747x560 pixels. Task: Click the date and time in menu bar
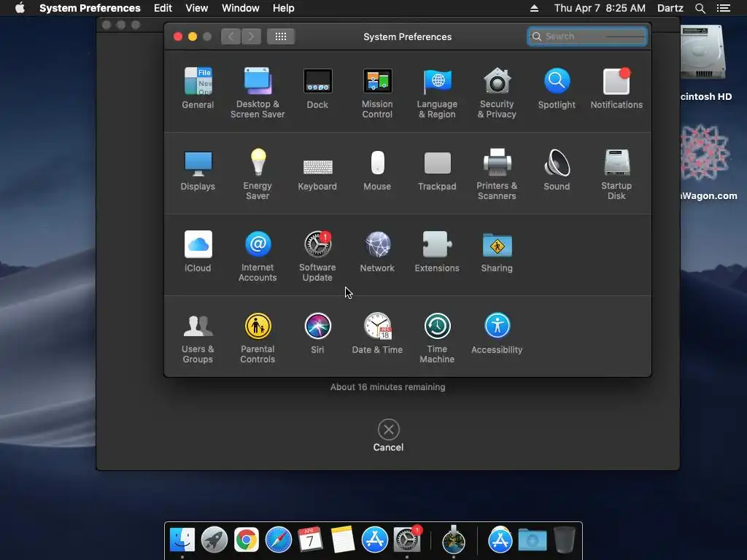coord(600,8)
